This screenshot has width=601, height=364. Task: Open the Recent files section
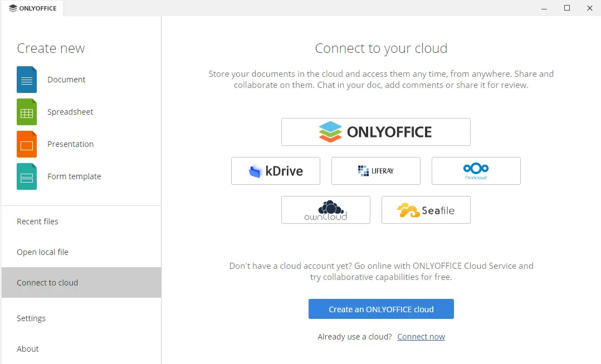pyautogui.click(x=37, y=222)
